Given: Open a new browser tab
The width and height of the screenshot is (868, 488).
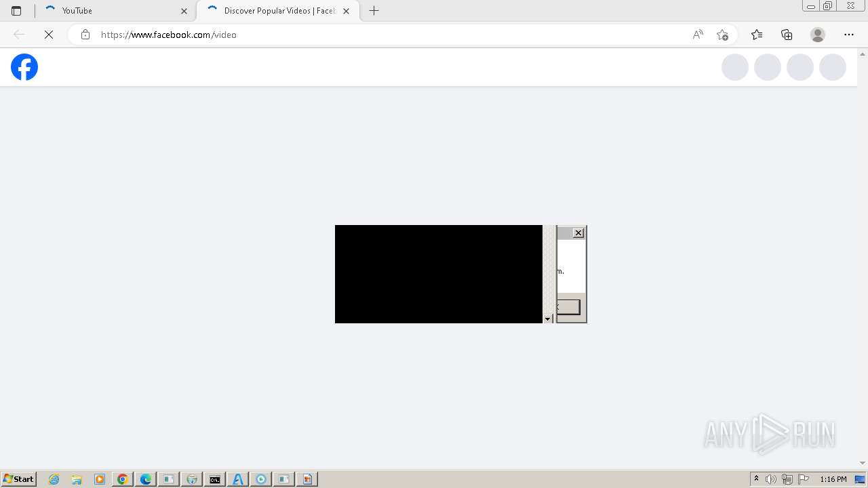Looking at the screenshot, I should pos(374,11).
